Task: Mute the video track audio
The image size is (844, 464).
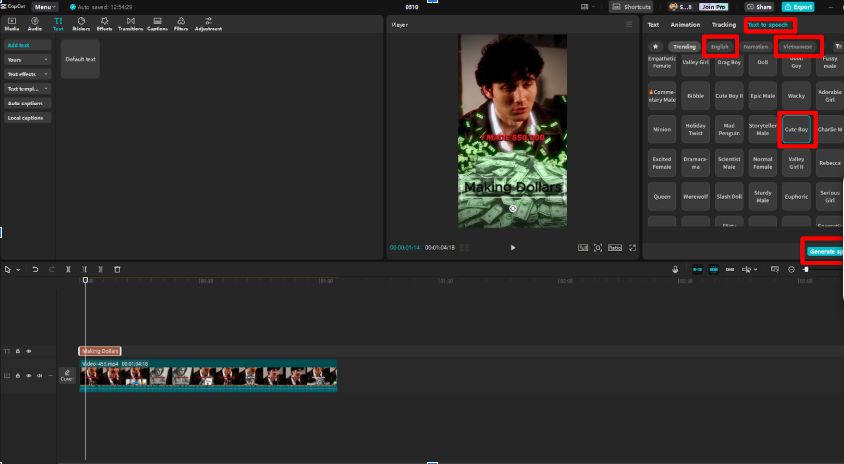Action: [x=39, y=376]
